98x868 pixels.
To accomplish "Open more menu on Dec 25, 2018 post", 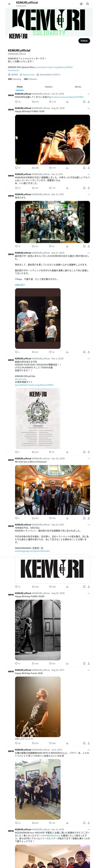I will [89, 459].
